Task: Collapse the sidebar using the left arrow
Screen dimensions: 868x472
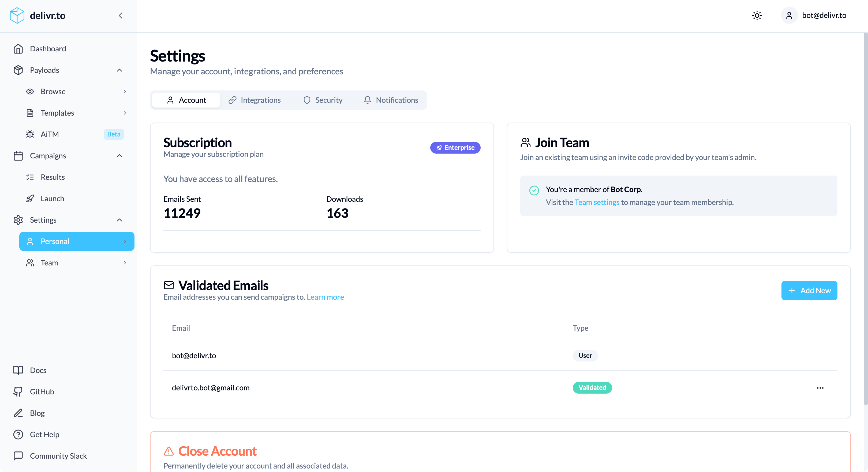Action: [121, 16]
